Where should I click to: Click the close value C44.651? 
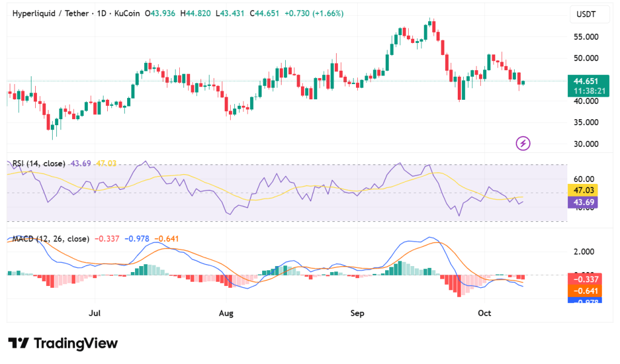265,13
